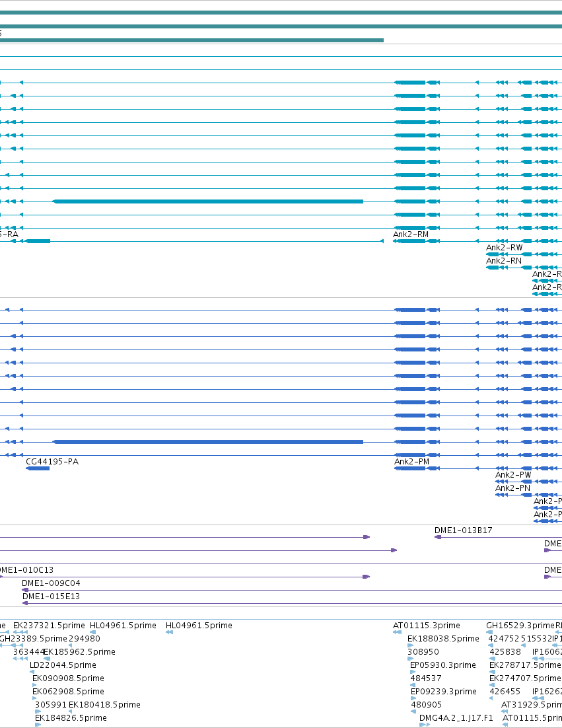Image resolution: width=562 pixels, height=728 pixels.
Task: Select the DME1-009C04 clone label
Action: [51, 583]
